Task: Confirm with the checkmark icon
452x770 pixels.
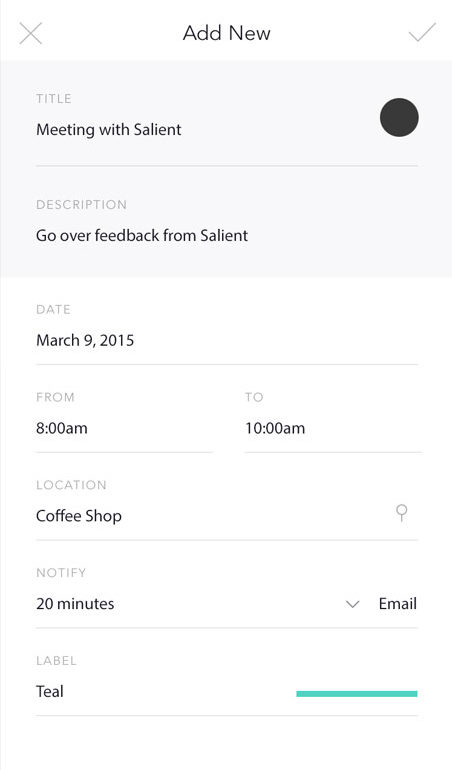Action: coord(422,32)
